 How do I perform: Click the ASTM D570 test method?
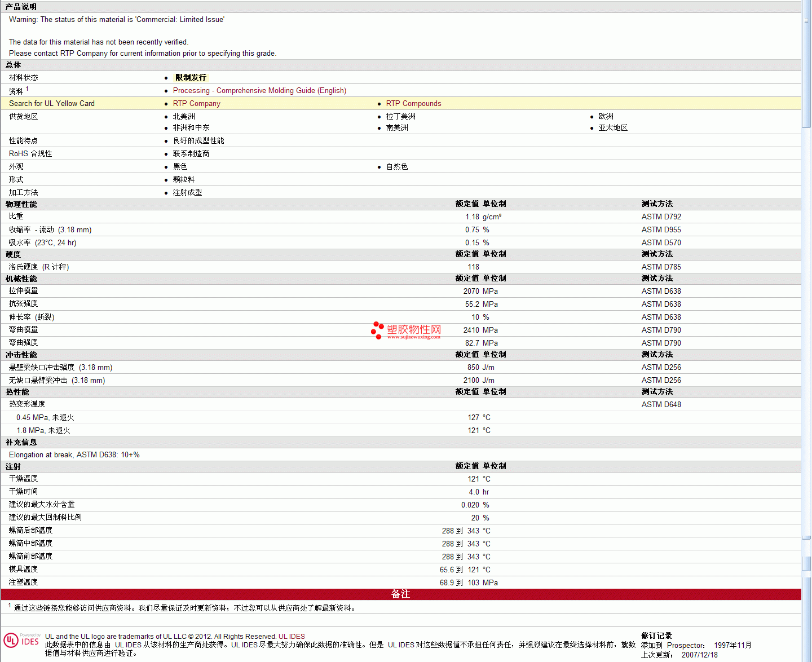click(661, 243)
